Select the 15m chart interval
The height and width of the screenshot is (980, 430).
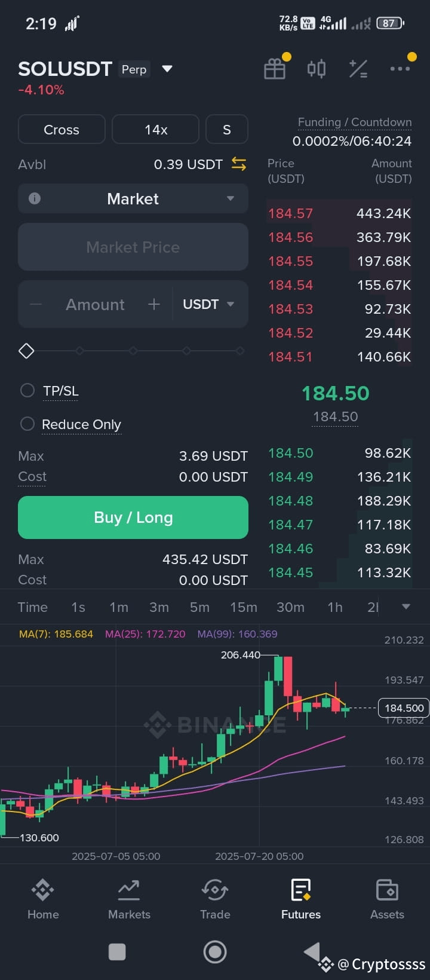244,607
